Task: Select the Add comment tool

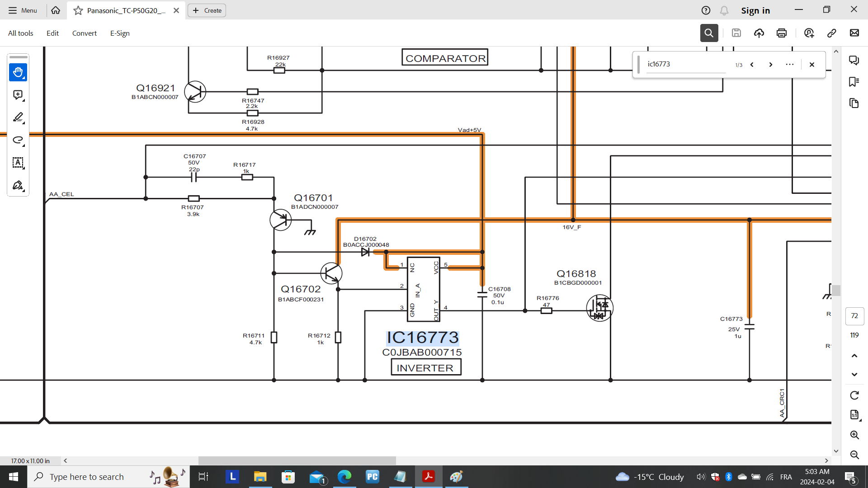Action: click(x=18, y=95)
